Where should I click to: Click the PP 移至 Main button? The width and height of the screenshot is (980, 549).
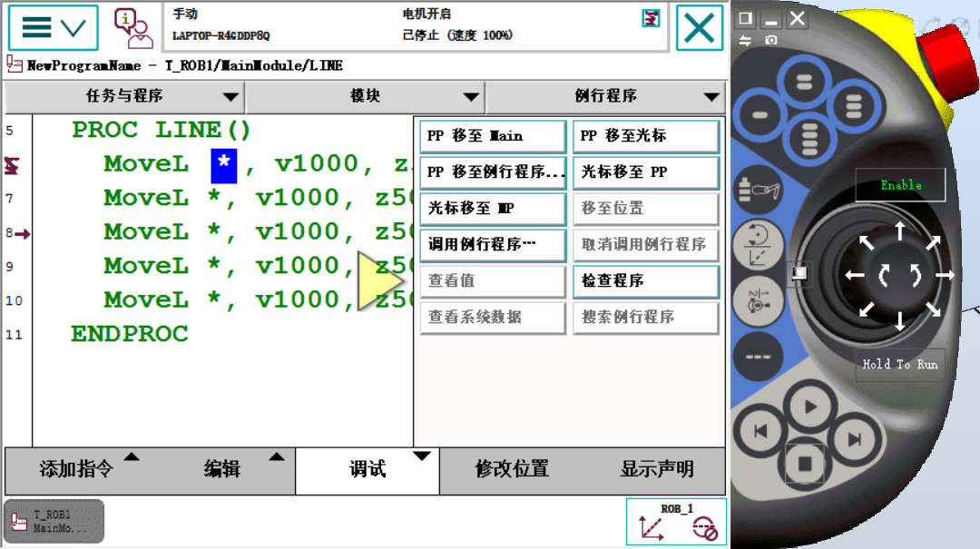click(x=492, y=135)
